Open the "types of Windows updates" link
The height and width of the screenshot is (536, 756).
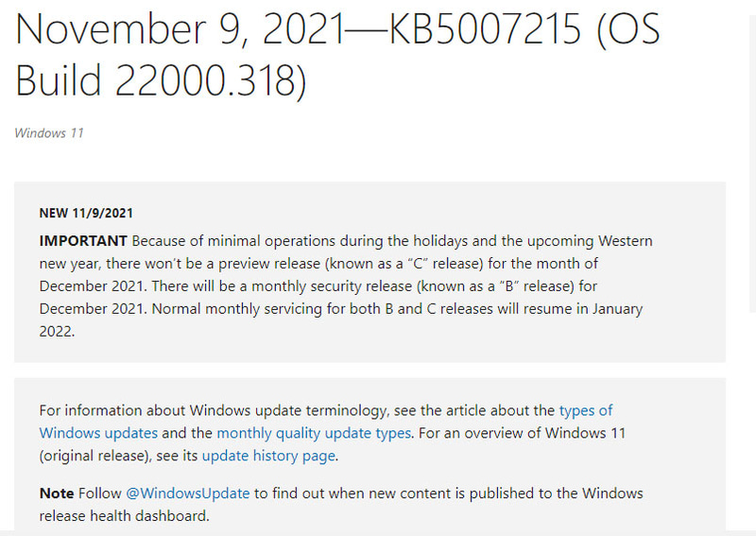[x=585, y=410]
